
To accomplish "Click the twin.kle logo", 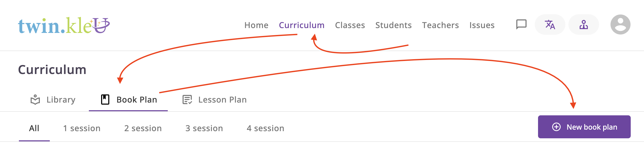I will 64,26.
